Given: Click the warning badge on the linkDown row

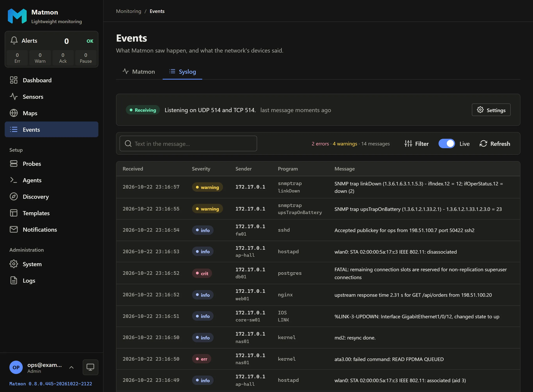Looking at the screenshot, I should coord(207,187).
